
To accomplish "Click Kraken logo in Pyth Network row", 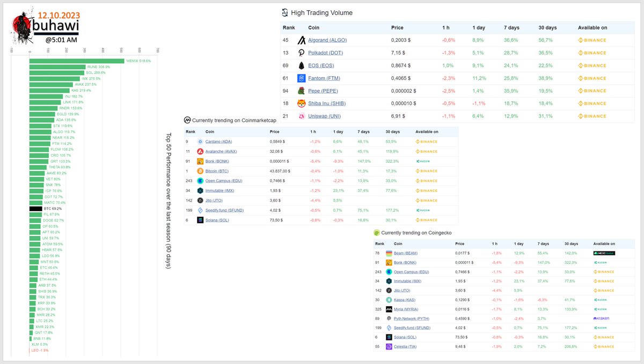I will click(x=601, y=318).
